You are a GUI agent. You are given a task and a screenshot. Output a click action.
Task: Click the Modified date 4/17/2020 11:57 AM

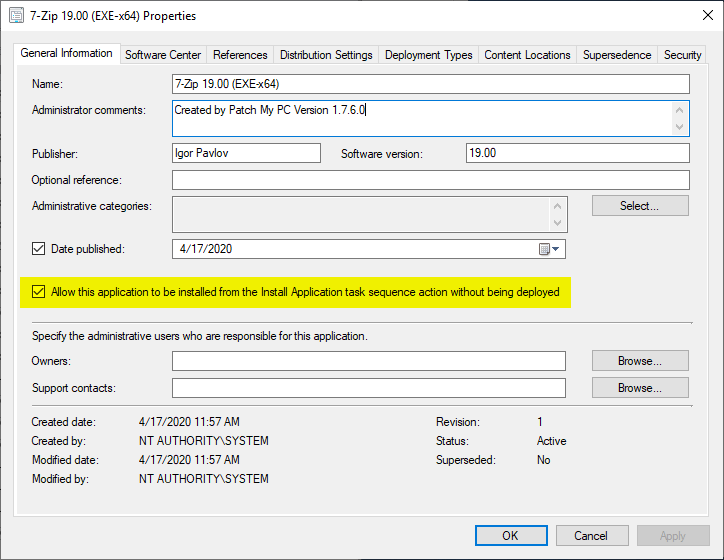point(189,460)
